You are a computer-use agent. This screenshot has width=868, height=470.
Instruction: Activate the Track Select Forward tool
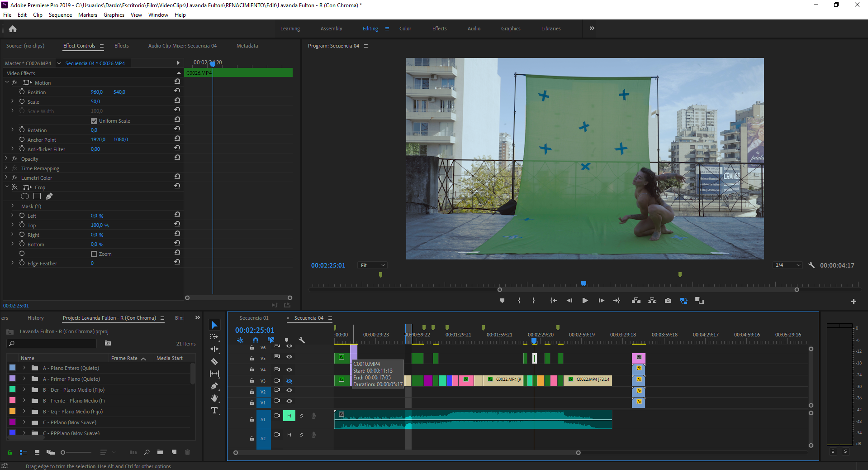coord(214,337)
